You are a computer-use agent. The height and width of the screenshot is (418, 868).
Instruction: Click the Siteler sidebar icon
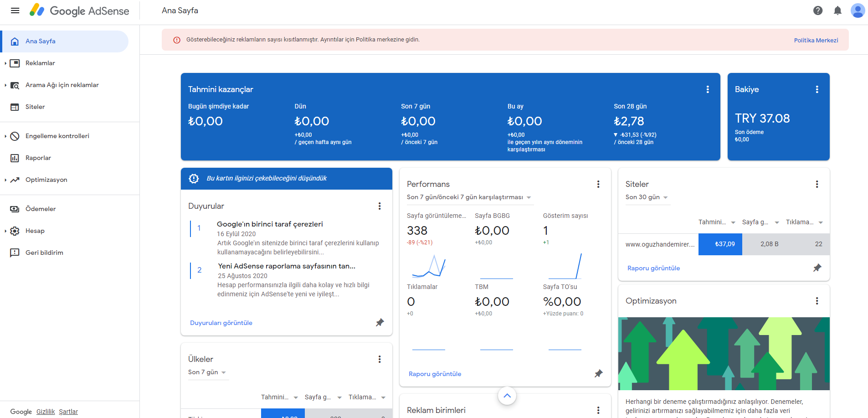coord(15,107)
